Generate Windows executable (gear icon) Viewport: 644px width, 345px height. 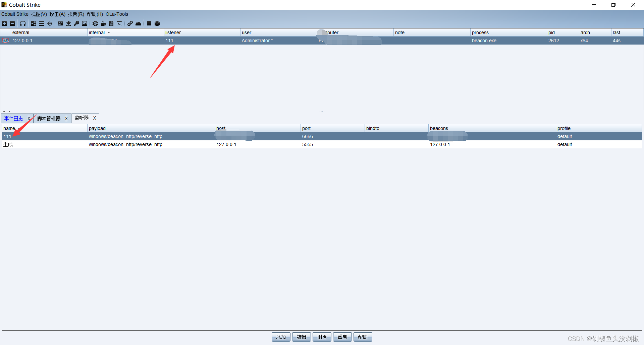[95, 23]
